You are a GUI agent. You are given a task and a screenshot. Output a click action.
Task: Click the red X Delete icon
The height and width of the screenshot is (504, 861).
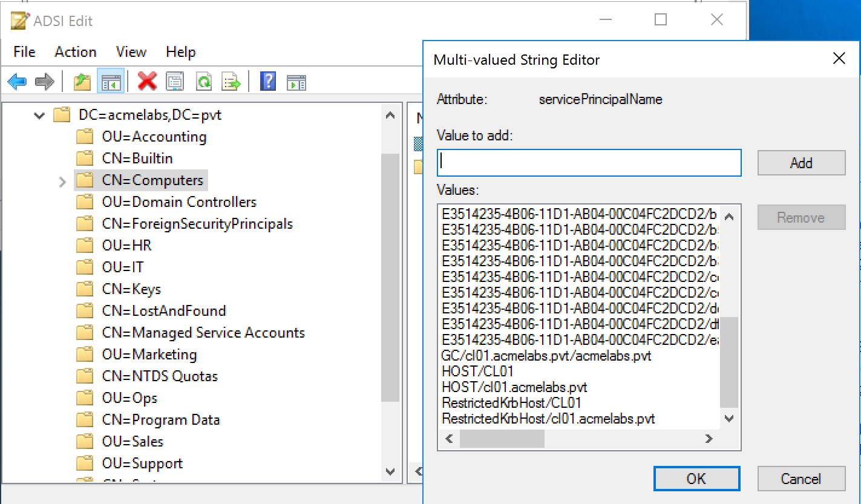147,81
